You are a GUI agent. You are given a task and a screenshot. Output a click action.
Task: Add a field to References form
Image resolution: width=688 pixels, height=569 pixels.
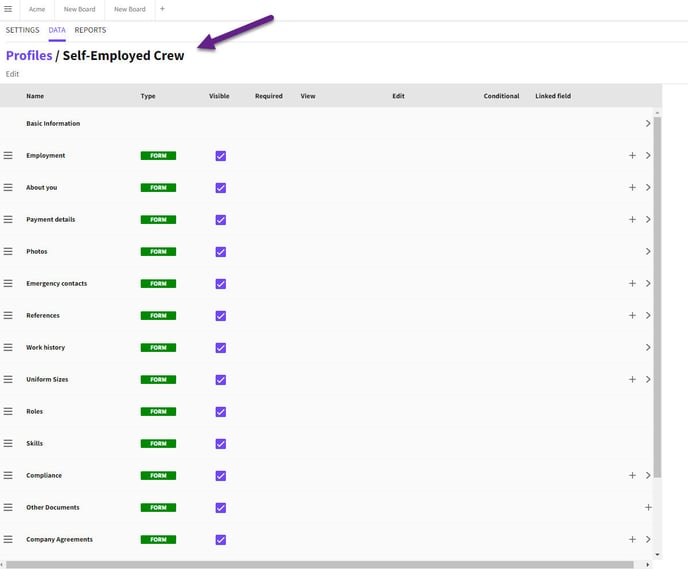pos(632,315)
